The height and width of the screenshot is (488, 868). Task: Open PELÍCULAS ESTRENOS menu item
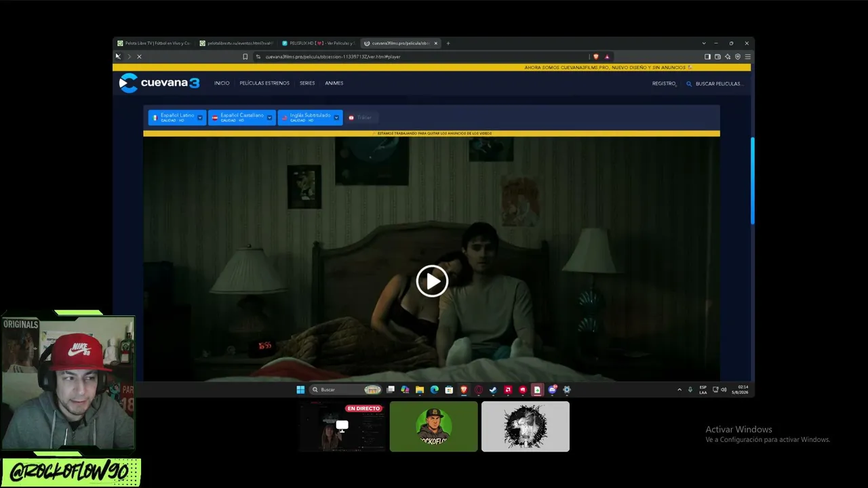pyautogui.click(x=264, y=83)
